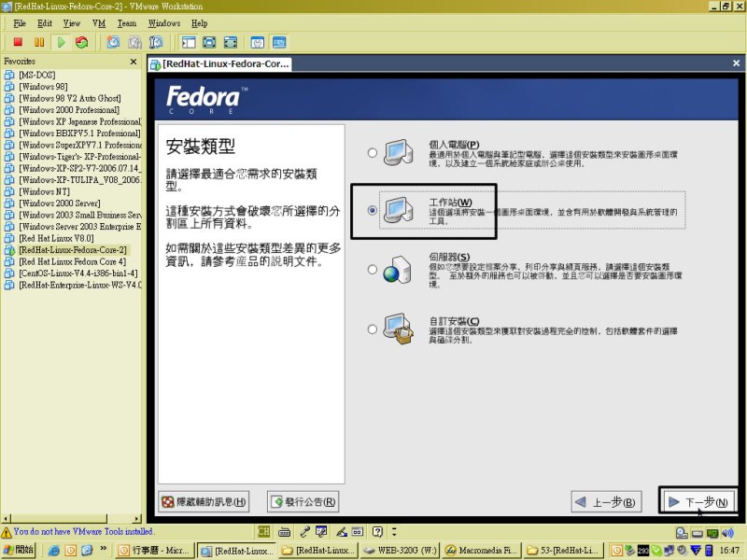Image resolution: width=747 pixels, height=560 pixels.
Task: Select [Windows 98 V2 Auto Ghost] favorite
Action: click(x=69, y=98)
